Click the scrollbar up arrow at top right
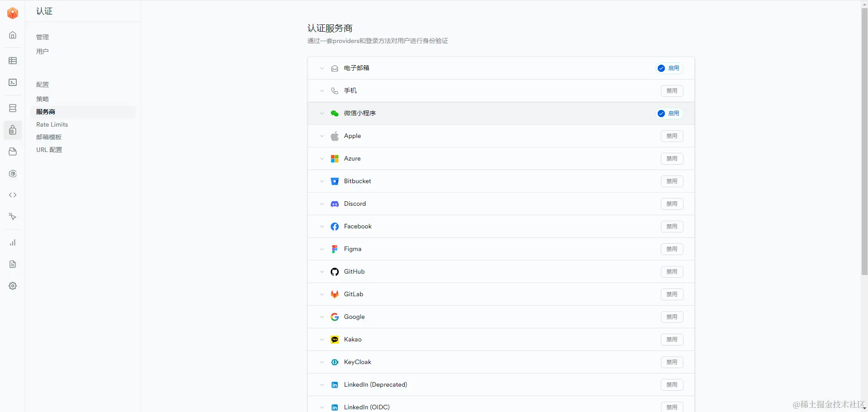The image size is (868, 412). (864, 3)
